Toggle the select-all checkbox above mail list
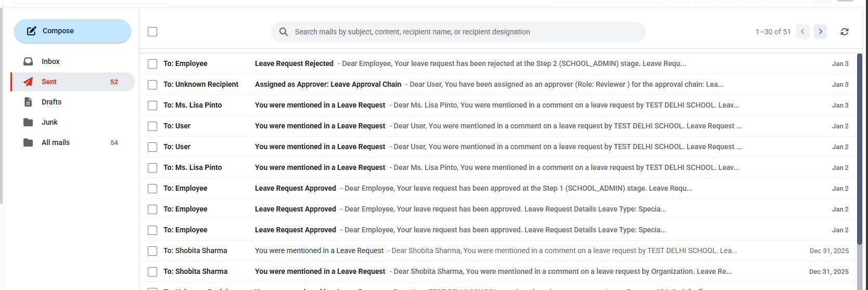The width and height of the screenshot is (868, 290). 152,32
